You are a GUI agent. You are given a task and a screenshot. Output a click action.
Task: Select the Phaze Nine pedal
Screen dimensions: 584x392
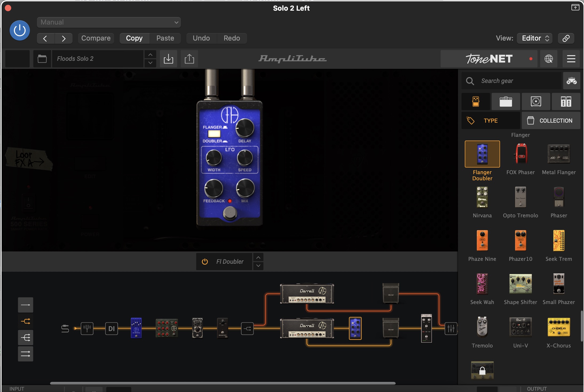(482, 241)
